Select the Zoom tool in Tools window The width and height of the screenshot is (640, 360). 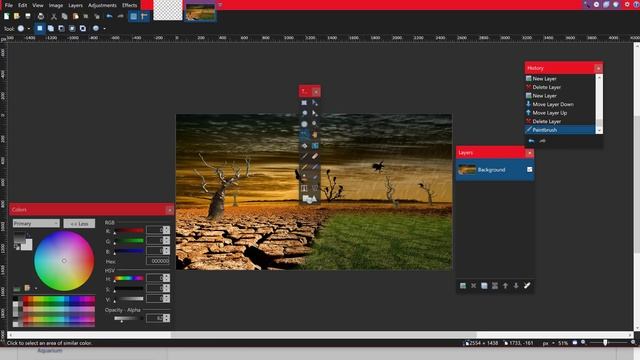[x=315, y=124]
